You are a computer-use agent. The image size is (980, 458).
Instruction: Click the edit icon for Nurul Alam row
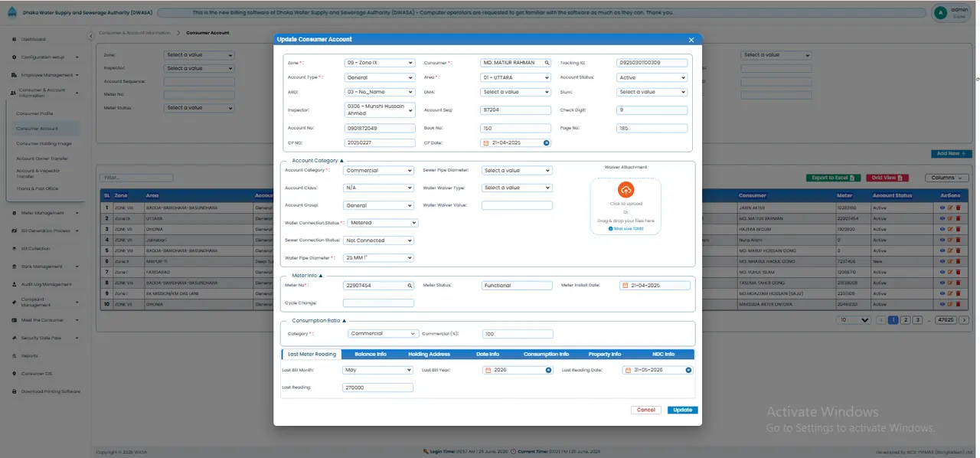[x=950, y=240]
